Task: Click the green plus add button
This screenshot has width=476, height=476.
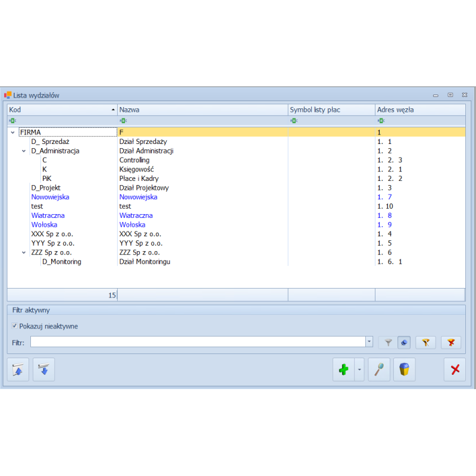Action: [x=343, y=369]
